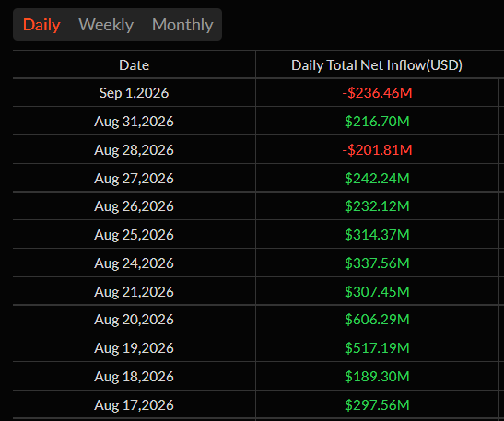
Task: Switch to the Daily tab
Action: (x=41, y=25)
